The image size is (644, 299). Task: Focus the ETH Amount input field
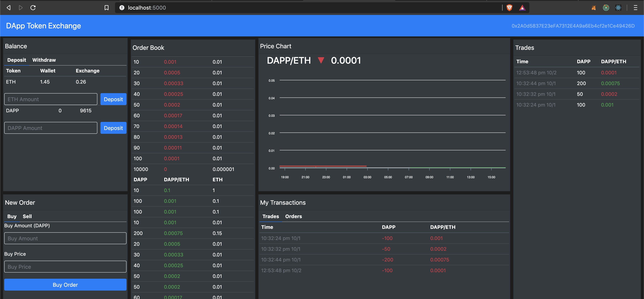pyautogui.click(x=51, y=99)
